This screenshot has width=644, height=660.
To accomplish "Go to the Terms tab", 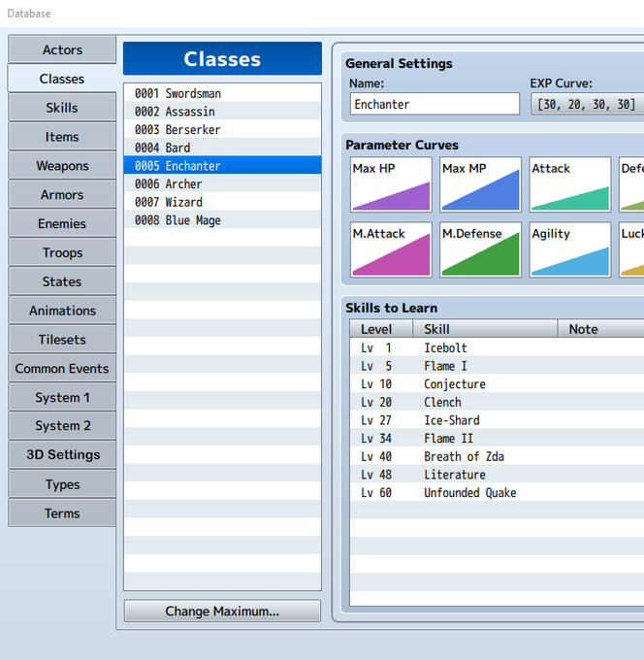I will [62, 513].
